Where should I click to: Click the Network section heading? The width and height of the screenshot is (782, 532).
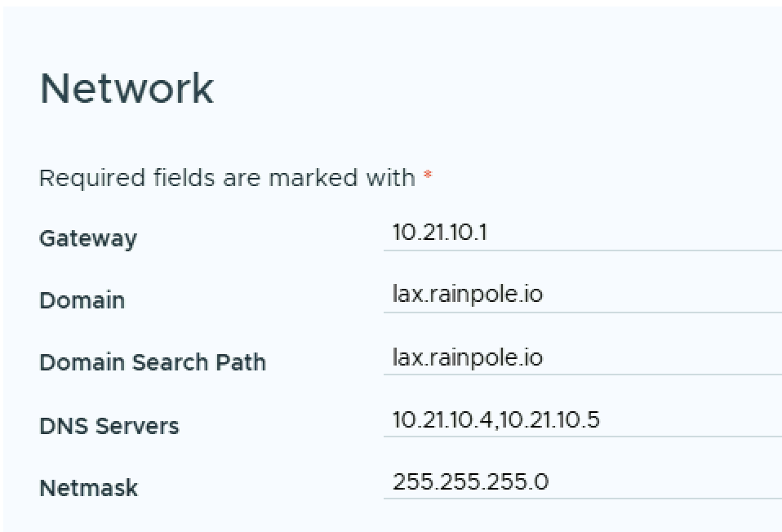coord(127,88)
